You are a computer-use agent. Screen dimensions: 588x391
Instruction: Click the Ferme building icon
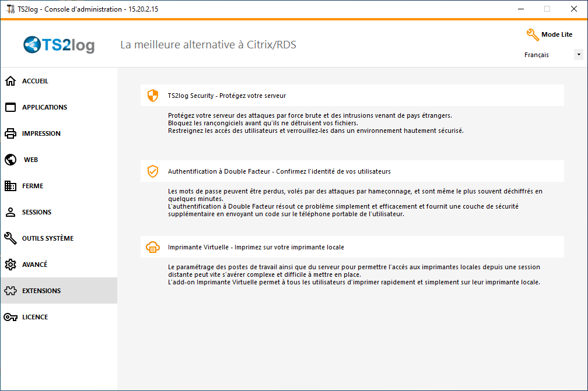(x=10, y=186)
